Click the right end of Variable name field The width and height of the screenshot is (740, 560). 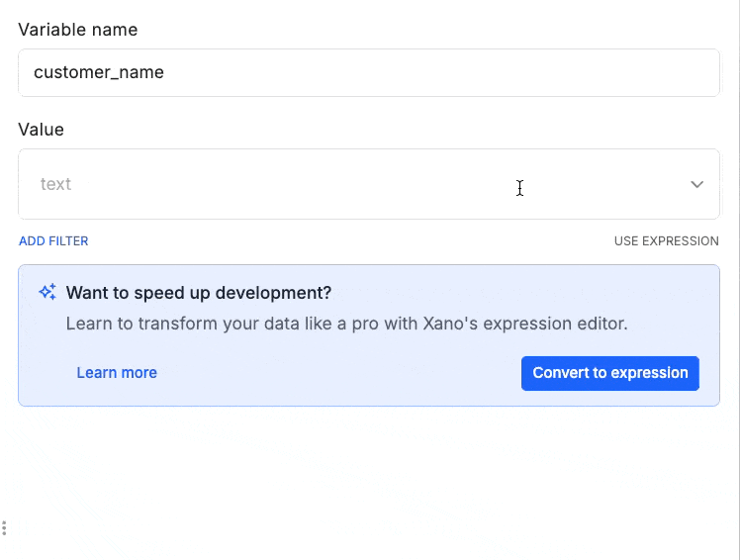click(693, 73)
